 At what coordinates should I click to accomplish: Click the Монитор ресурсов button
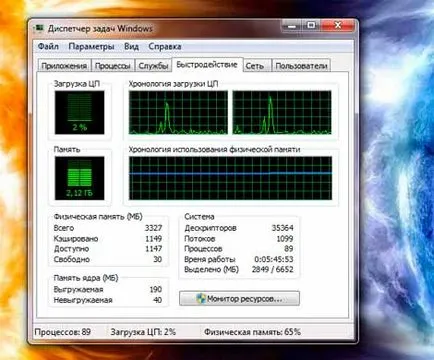[x=239, y=298]
